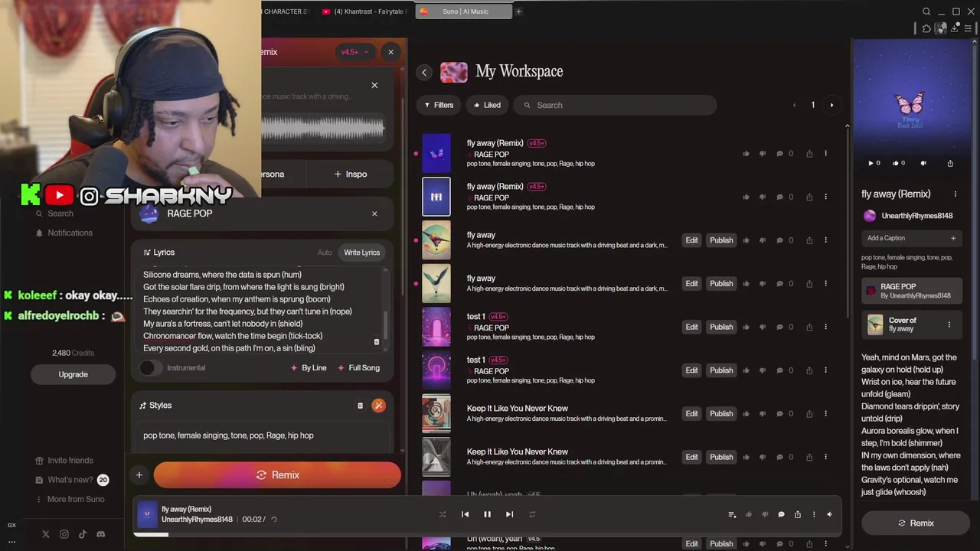Open more options for second fly away

pos(825,283)
